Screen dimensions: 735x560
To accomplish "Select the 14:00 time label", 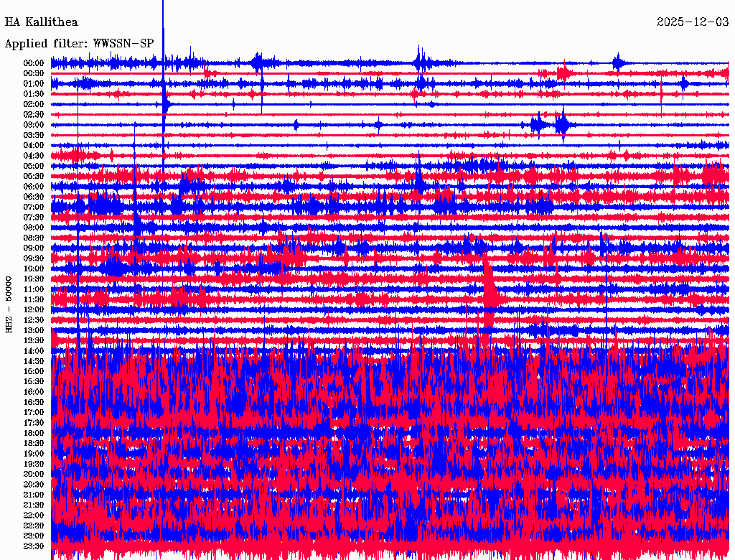I will point(34,351).
